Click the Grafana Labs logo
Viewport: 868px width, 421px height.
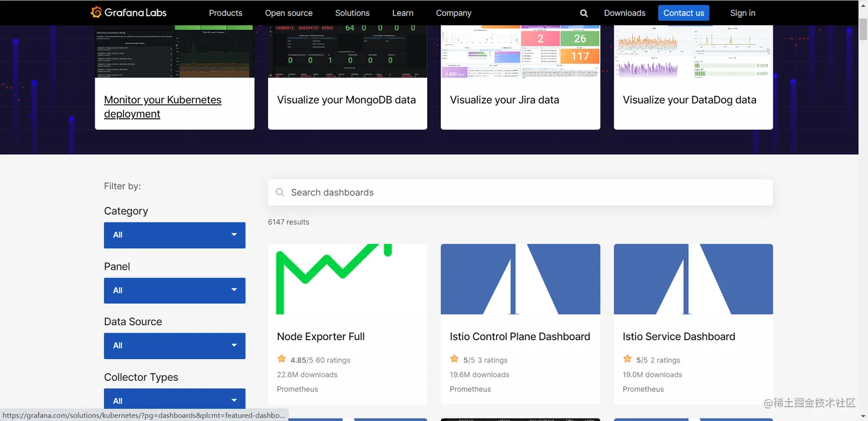point(129,13)
